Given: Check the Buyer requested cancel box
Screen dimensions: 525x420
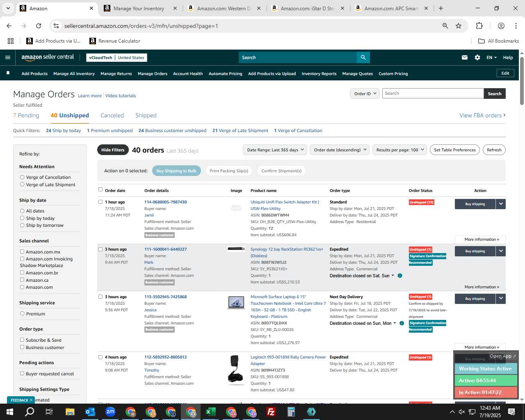Looking at the screenshot, I should [22, 374].
